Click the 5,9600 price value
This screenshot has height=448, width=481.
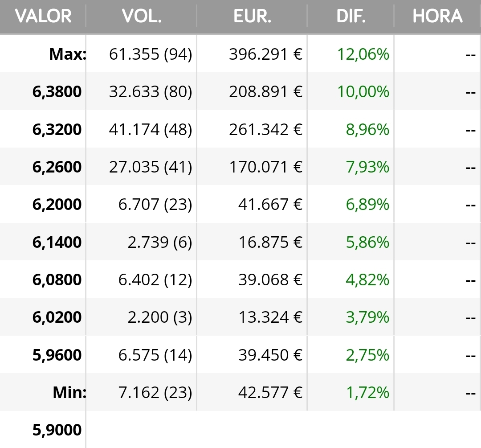pos(57,355)
